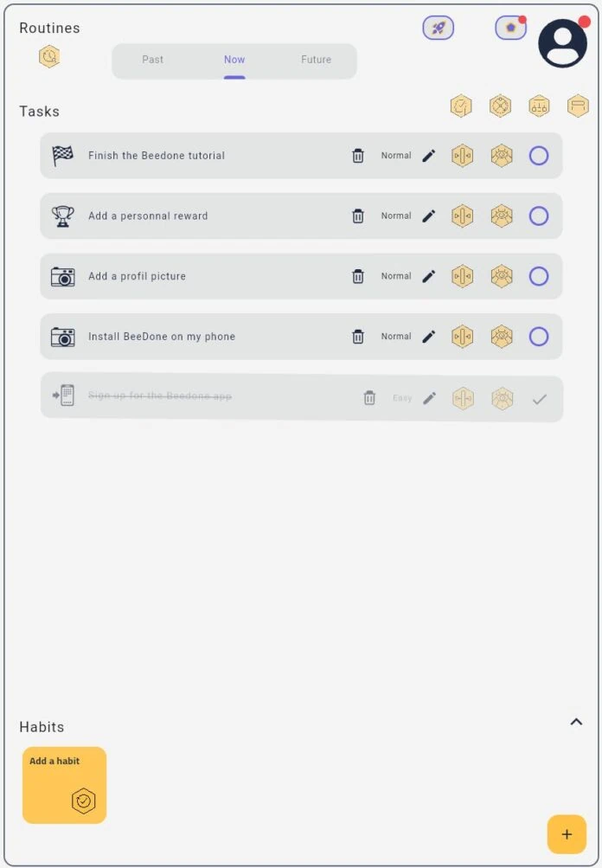
Task: Click the yellow plus add button
Action: 567,834
